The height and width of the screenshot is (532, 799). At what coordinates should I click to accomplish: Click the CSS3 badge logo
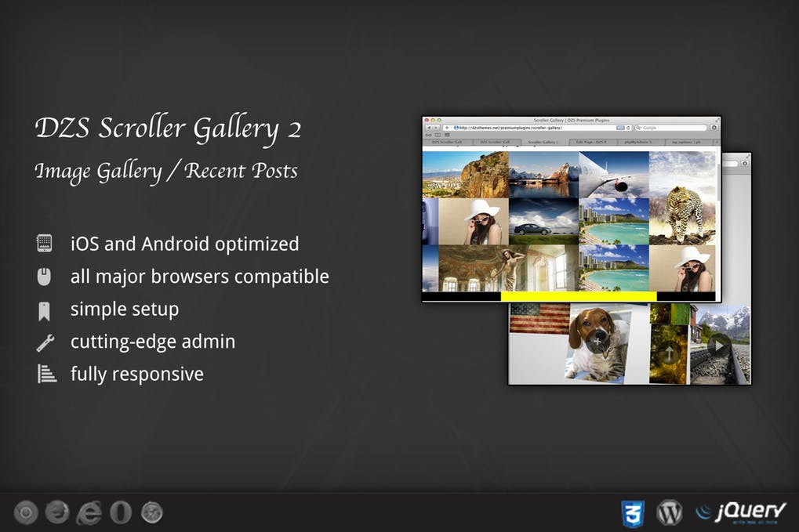pos(632,512)
